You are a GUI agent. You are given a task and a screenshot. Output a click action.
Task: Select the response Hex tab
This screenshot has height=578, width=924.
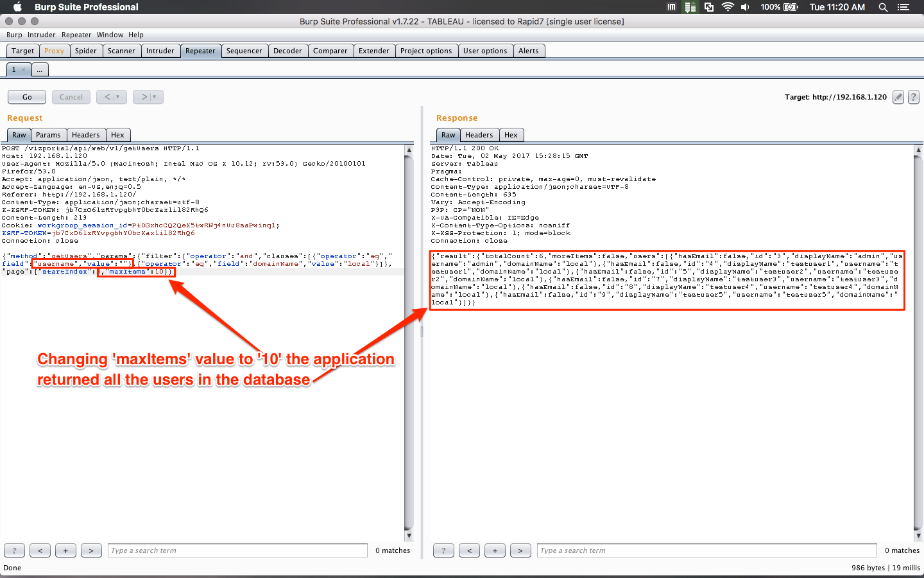511,135
